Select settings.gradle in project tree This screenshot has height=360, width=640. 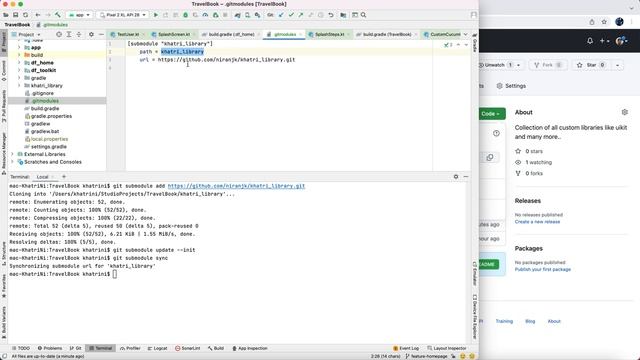[x=49, y=147]
